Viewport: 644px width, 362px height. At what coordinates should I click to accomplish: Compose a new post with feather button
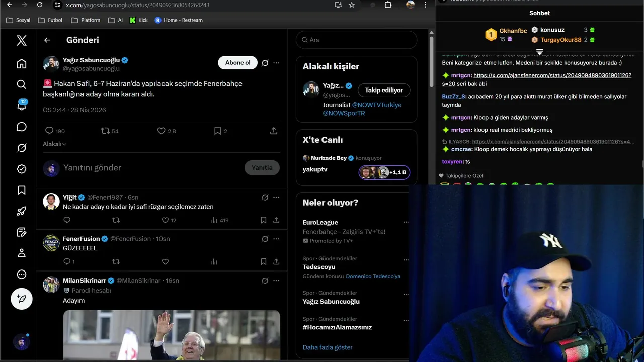click(21, 299)
